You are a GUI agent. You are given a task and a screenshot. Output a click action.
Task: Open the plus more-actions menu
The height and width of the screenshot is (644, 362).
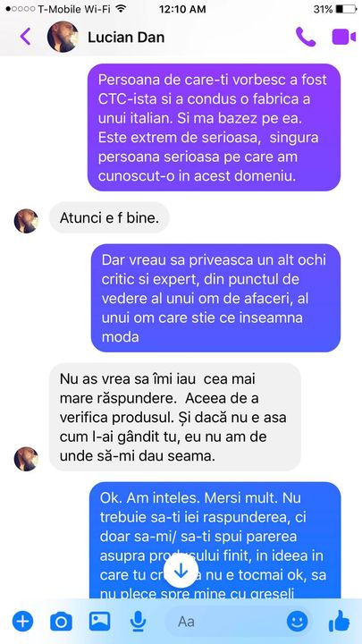[22, 622]
